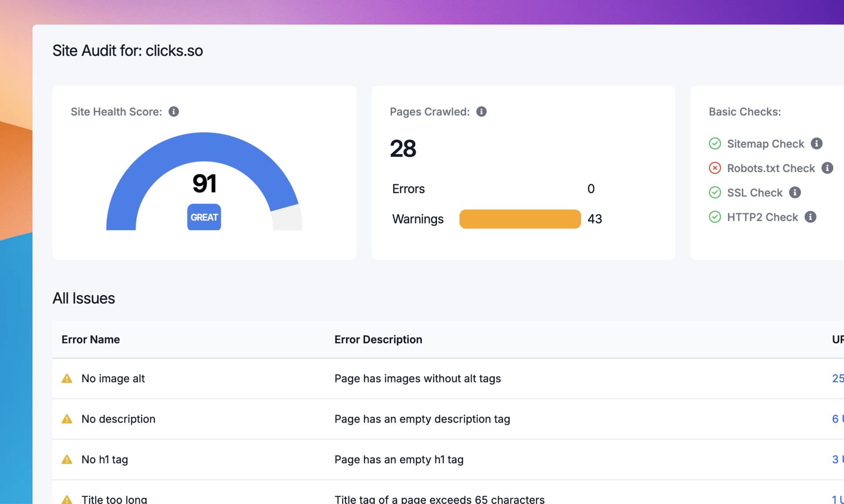Click warning triangle beside No h1 tag

(x=67, y=460)
